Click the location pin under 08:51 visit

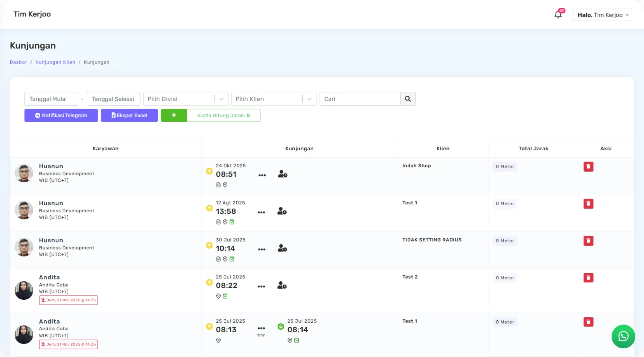[x=225, y=185]
